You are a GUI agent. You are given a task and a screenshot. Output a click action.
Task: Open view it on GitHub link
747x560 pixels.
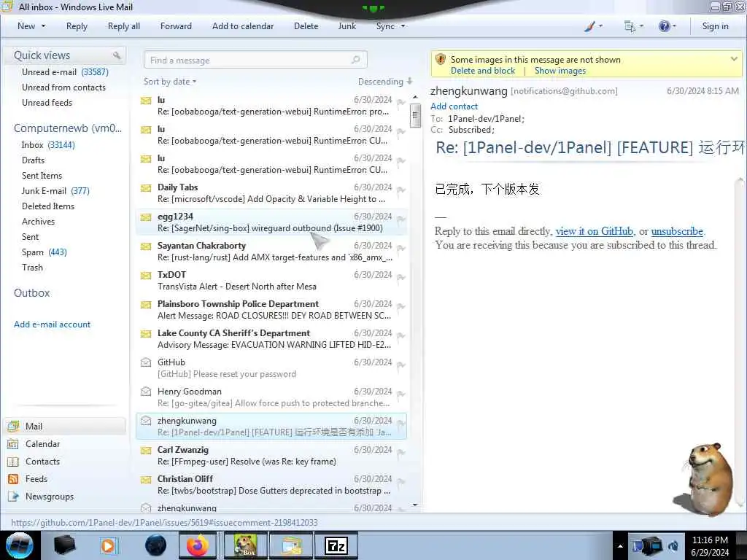[x=594, y=231]
